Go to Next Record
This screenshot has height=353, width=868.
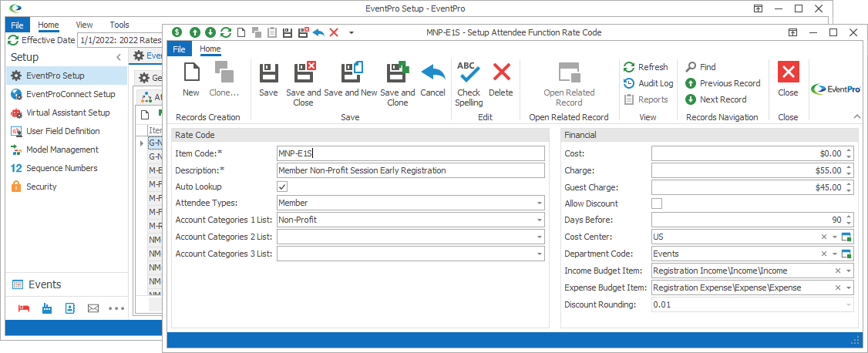[x=716, y=99]
